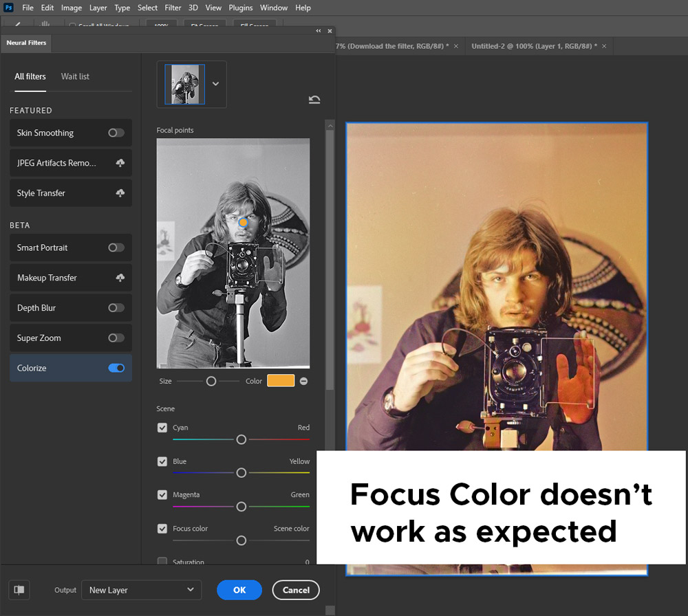Close the Untitled-2 document tab
Viewport: 688px width, 616px height.
click(x=604, y=46)
